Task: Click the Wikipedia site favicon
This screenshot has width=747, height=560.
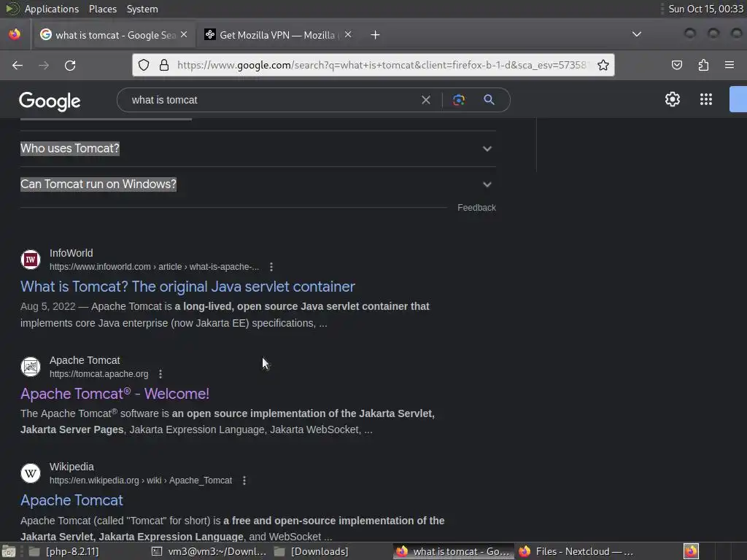Action: pyautogui.click(x=31, y=473)
